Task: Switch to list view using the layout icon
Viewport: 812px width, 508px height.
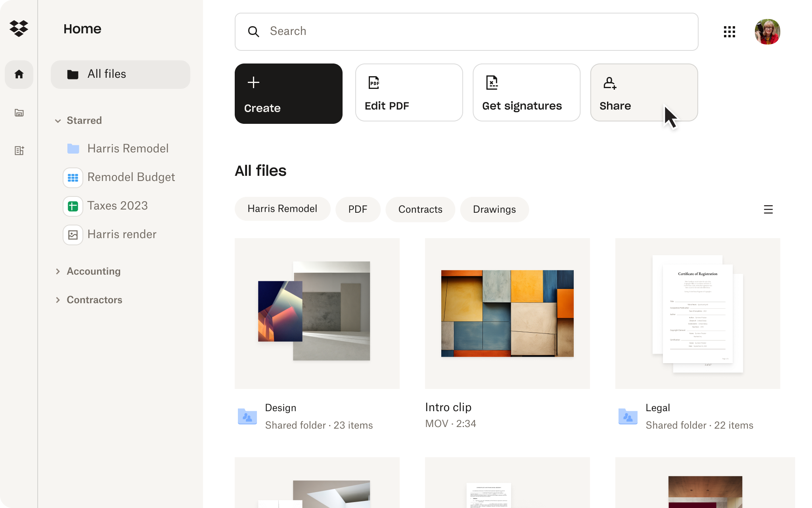Action: coord(768,209)
